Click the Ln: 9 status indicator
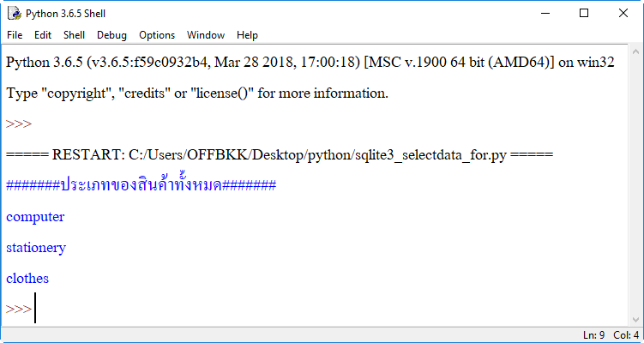Screen dimensions: 644x343 594,334
